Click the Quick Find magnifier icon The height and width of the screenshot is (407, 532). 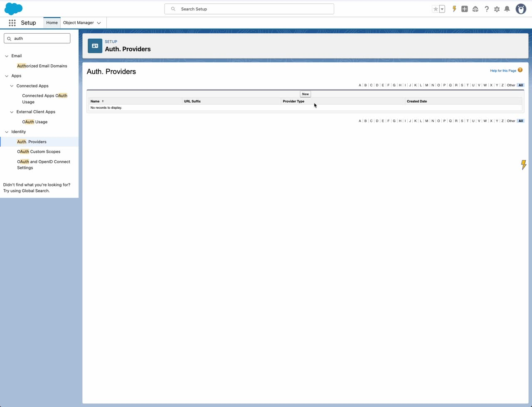(x=9, y=39)
